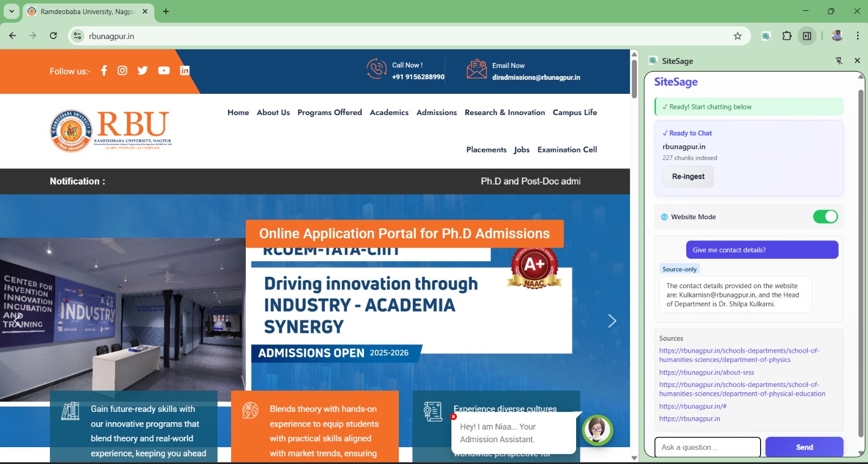868x464 pixels.
Task: Open the RBU YouTube icon
Action: click(x=164, y=71)
